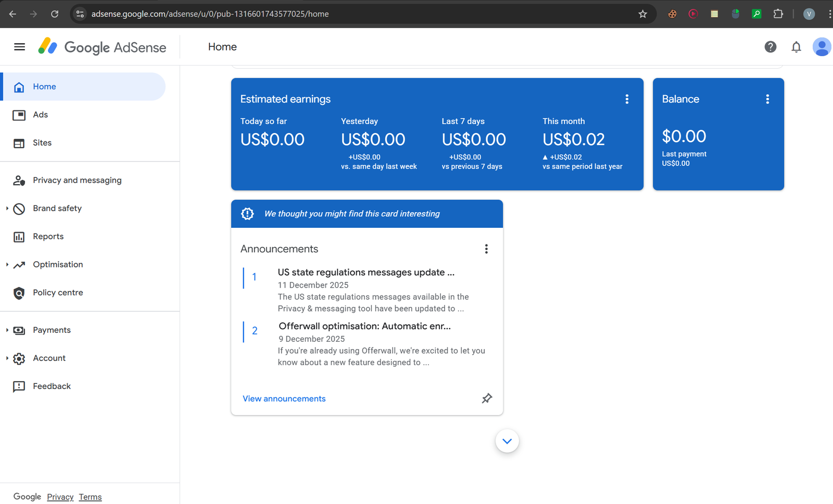Viewport: 833px width, 504px height.
Task: Open Policy centre from sidebar
Action: click(58, 293)
